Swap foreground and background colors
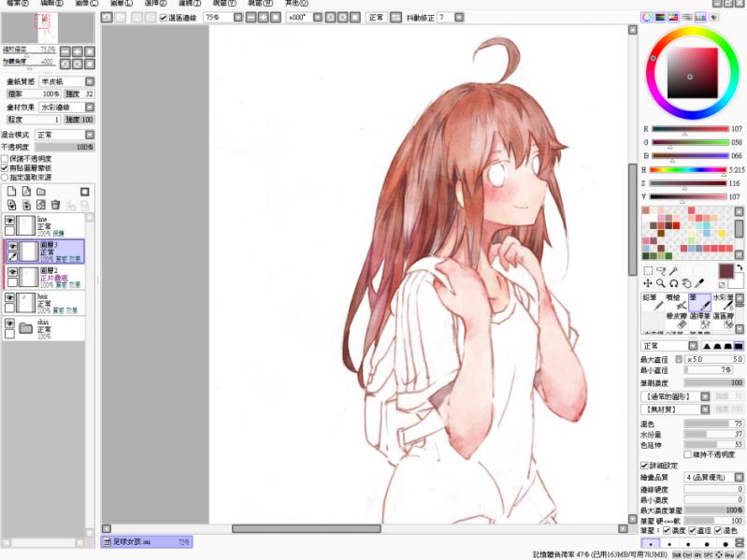This screenshot has width=747, height=560. pyautogui.click(x=740, y=267)
